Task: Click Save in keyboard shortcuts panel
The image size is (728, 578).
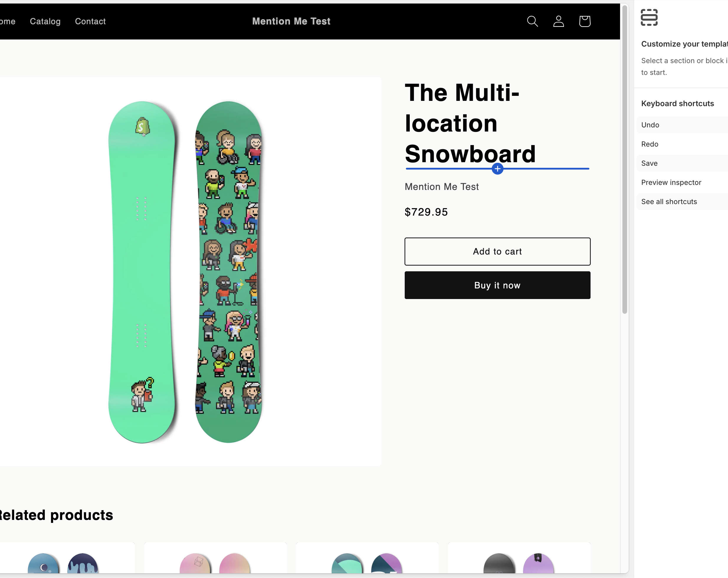Action: click(649, 163)
